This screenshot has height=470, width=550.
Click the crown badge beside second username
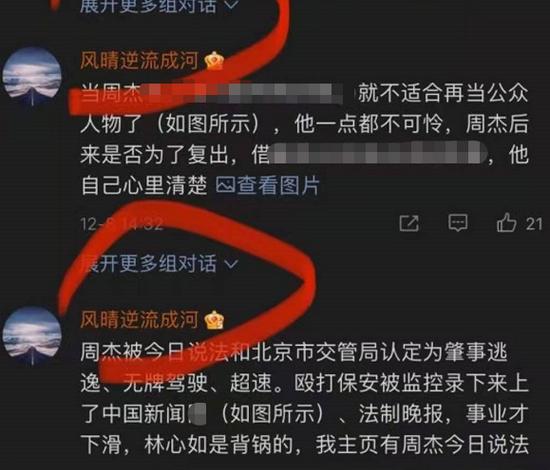(214, 320)
